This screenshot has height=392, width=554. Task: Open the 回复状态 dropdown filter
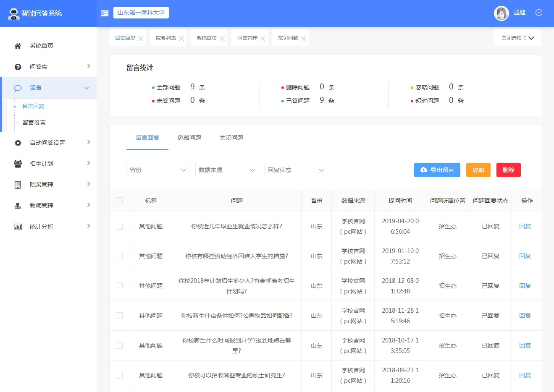(295, 170)
